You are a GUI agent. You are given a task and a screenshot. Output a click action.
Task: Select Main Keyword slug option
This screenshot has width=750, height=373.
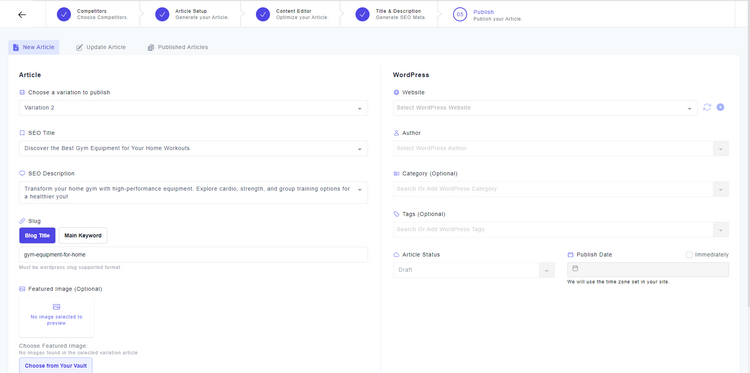coord(83,235)
